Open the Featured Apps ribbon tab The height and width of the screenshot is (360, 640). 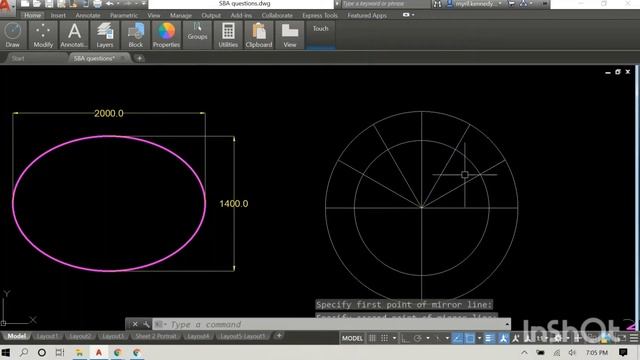coord(367,16)
